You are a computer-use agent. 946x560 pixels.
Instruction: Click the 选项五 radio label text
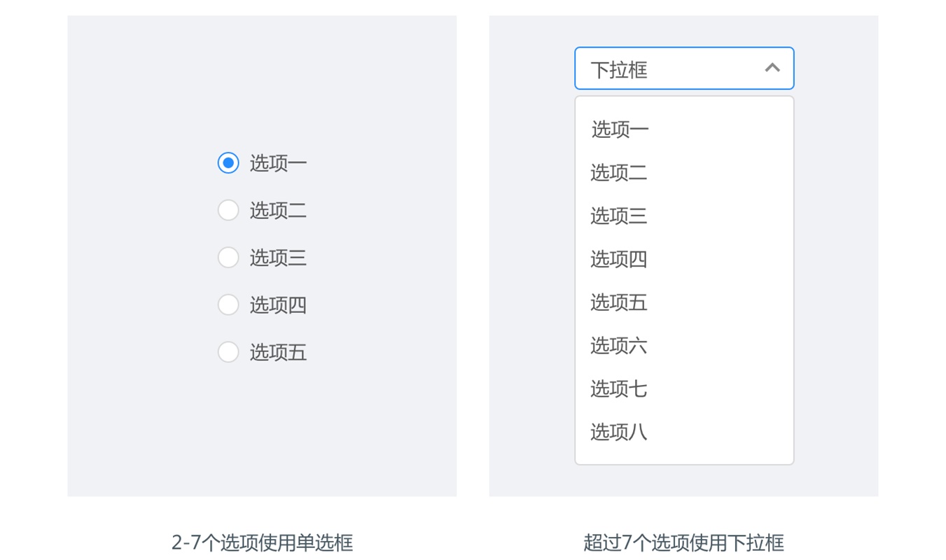(x=279, y=352)
